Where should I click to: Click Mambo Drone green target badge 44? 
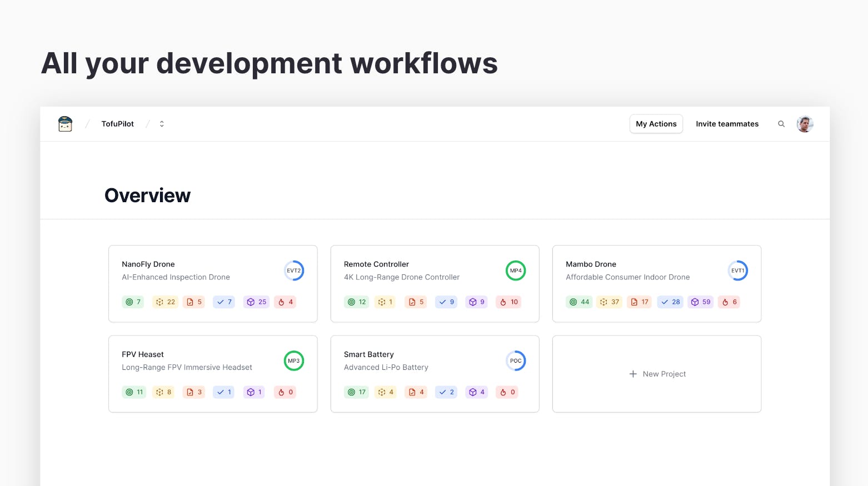click(x=579, y=302)
